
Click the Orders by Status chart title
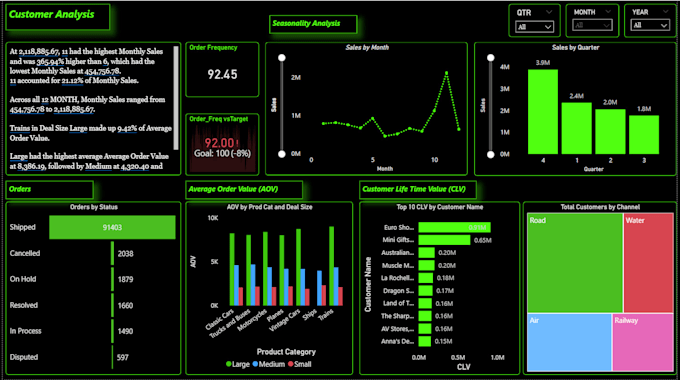click(94, 207)
